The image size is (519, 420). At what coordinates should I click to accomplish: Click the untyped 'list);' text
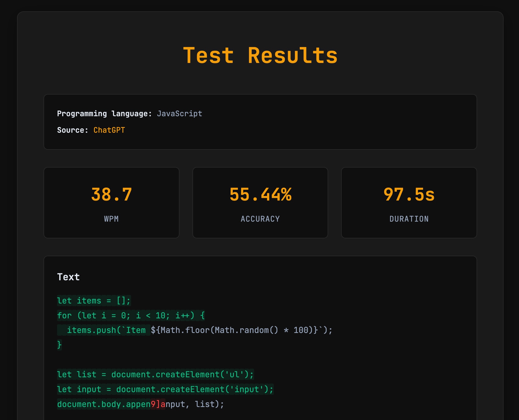tap(209, 404)
